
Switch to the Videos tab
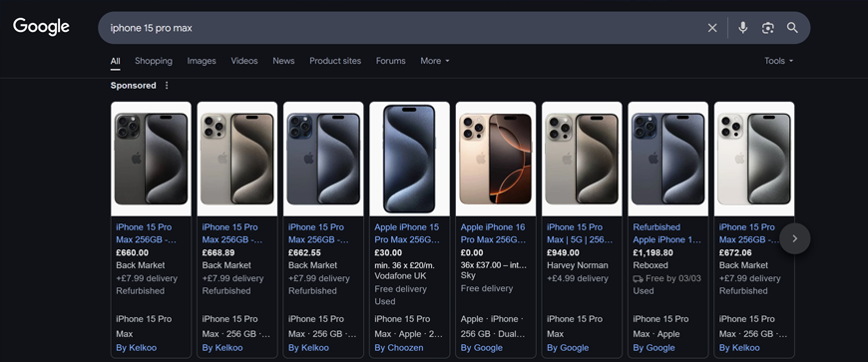pos(244,61)
